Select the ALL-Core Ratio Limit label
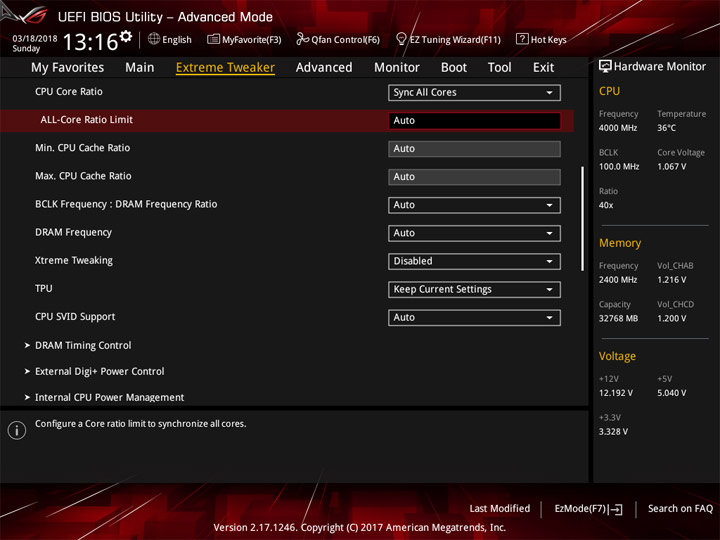720x540 pixels. tap(86, 120)
